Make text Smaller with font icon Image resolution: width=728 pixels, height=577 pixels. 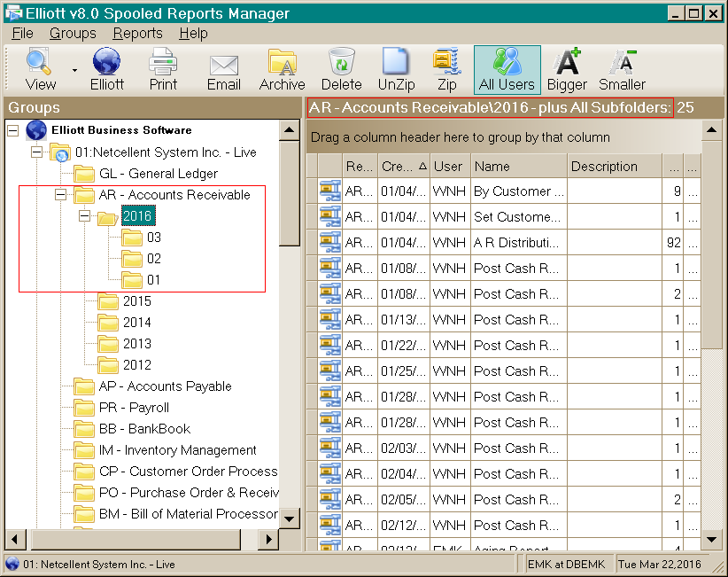tap(622, 70)
